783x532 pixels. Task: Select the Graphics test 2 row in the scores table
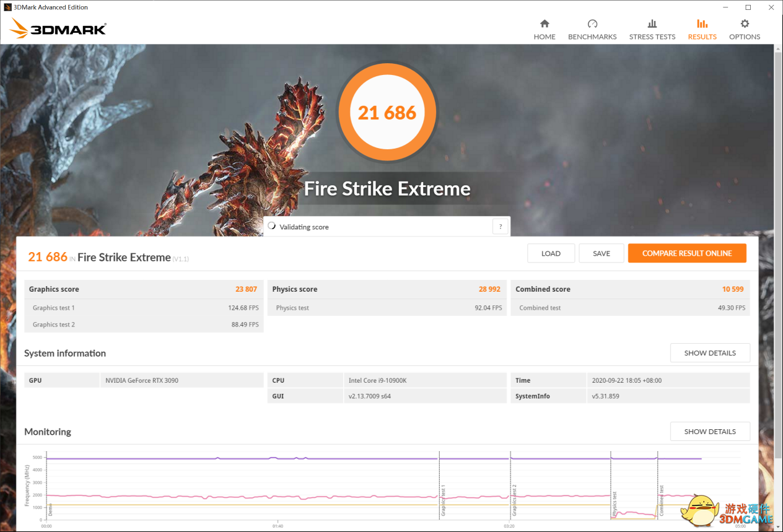pyautogui.click(x=144, y=325)
